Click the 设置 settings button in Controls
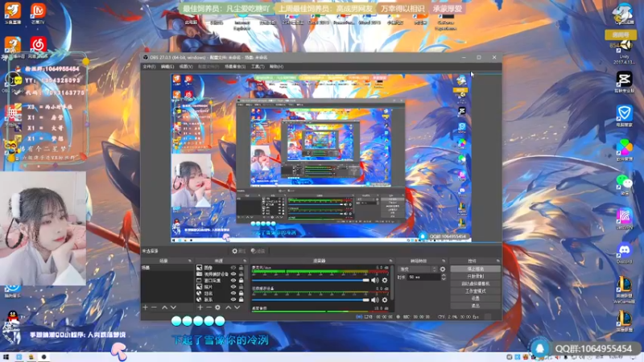Viewport: 644px width, 362px height. pyautogui.click(x=475, y=298)
